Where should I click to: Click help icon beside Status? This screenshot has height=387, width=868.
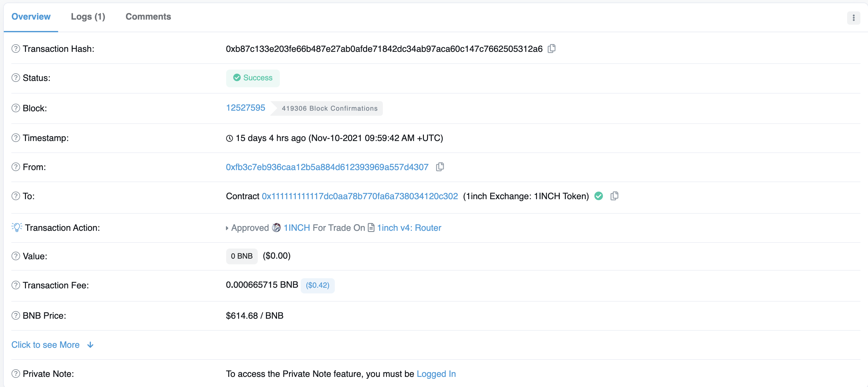[x=16, y=77]
